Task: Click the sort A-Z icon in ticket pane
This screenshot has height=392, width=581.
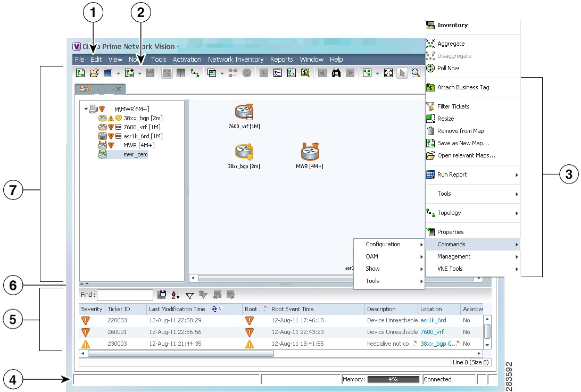Action: tap(176, 295)
